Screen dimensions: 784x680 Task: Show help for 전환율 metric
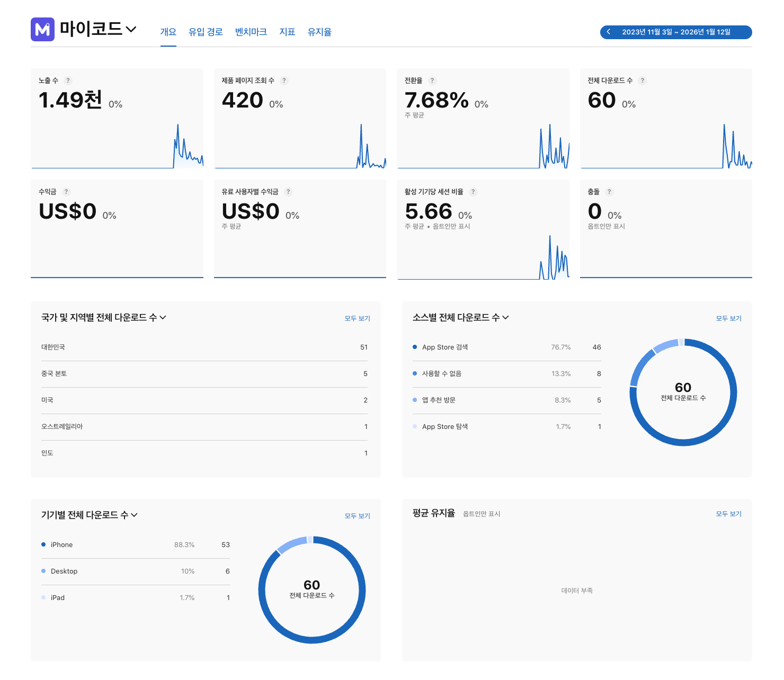click(432, 80)
